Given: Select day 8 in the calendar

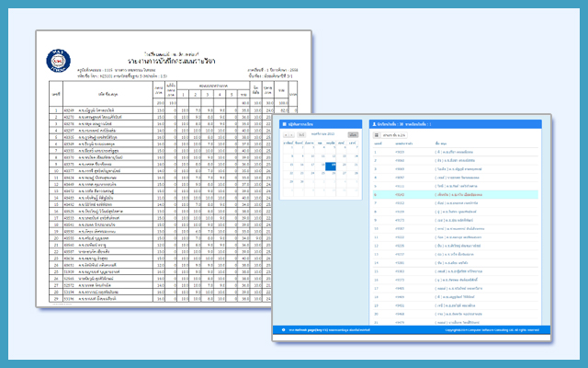Looking at the screenshot, I should 288,157.
